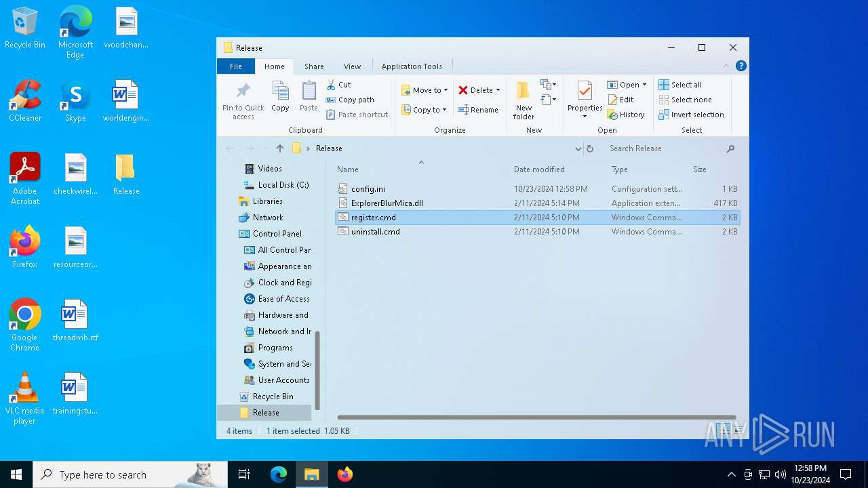Click the Rename button
Viewport: 868px width, 488px height.
point(478,110)
